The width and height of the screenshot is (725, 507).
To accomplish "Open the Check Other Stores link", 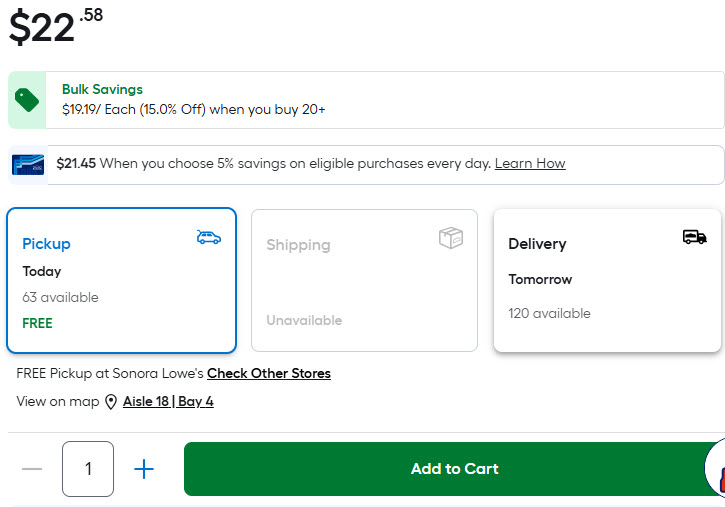I will (269, 374).
